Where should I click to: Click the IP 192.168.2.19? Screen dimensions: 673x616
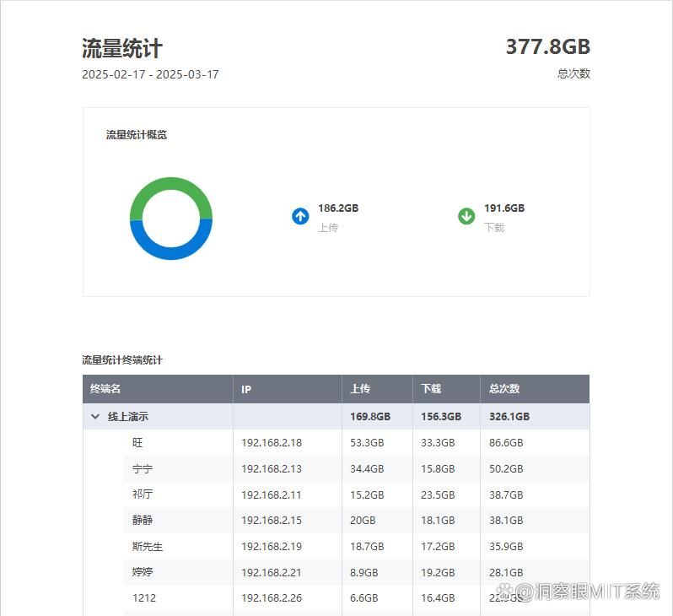point(272,547)
